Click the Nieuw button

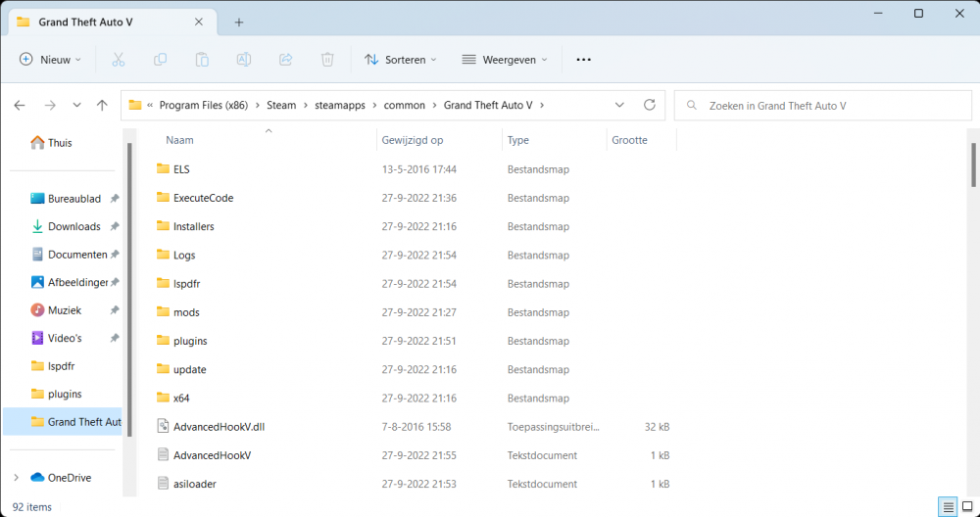(50, 60)
